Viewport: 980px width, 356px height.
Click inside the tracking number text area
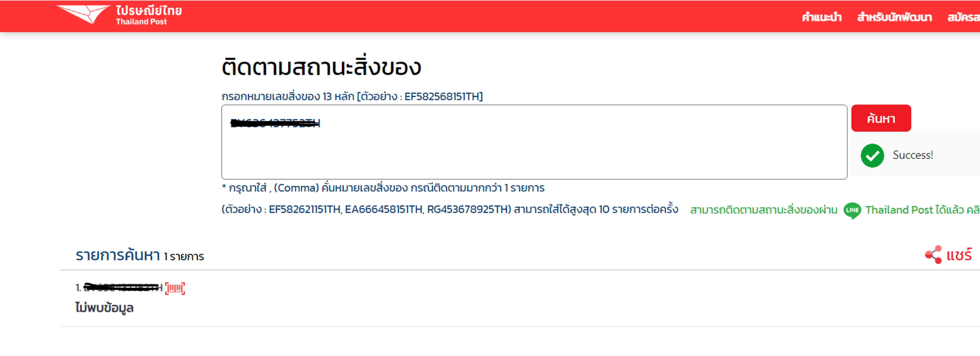(x=534, y=142)
